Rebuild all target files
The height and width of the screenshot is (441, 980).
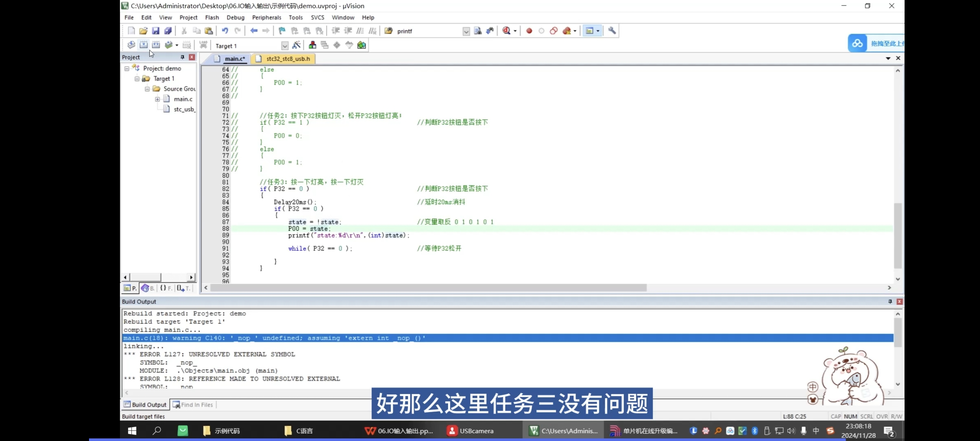pyautogui.click(x=156, y=44)
